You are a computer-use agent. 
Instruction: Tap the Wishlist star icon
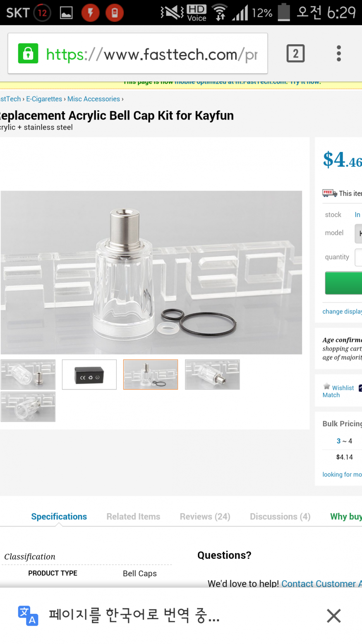tap(326, 387)
